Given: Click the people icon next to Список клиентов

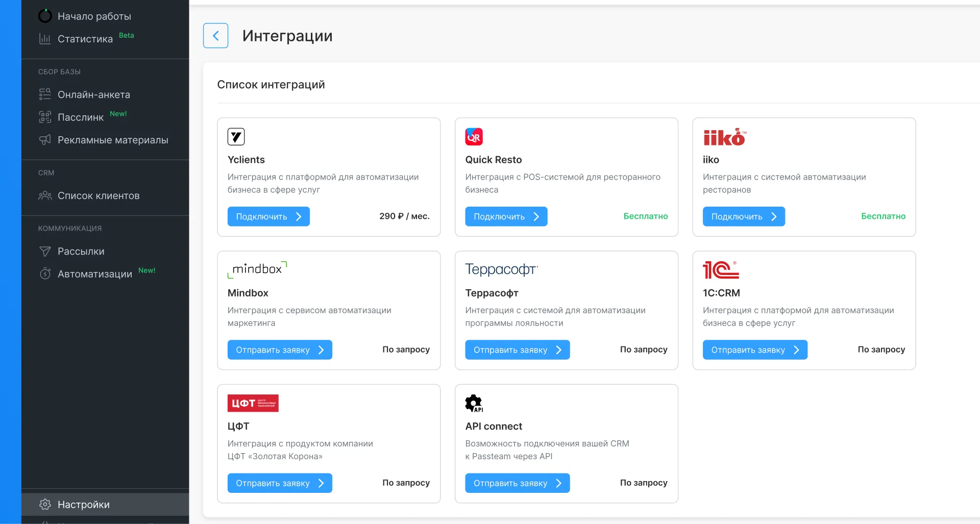Looking at the screenshot, I should [44, 195].
